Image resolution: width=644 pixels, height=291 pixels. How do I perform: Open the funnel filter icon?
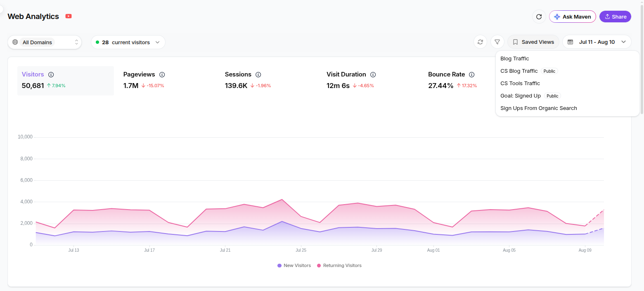click(x=497, y=42)
